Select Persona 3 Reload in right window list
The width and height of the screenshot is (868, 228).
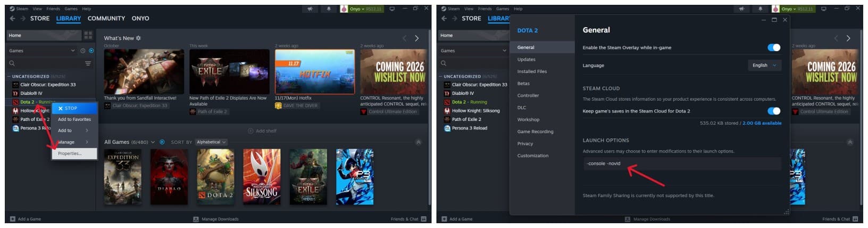[x=470, y=128]
